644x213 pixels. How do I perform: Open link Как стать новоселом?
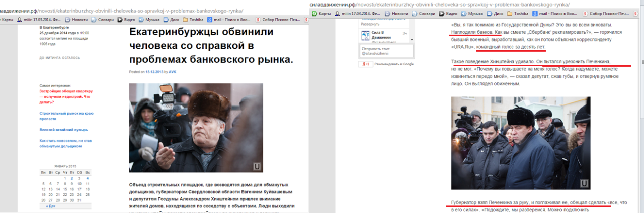tap(65, 143)
